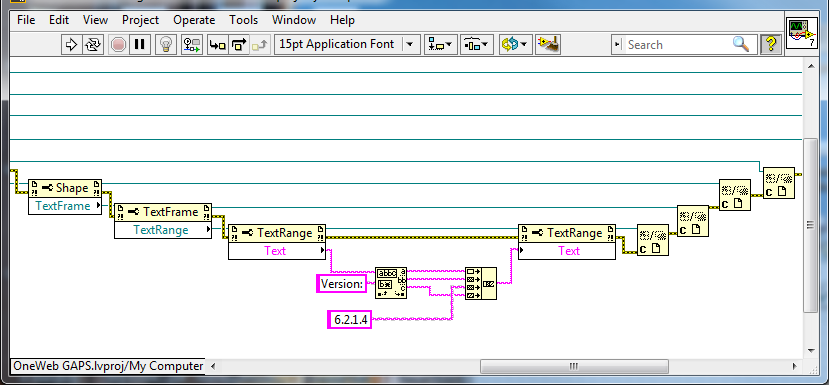
Task: Select topmost Close Reference node
Action: coord(779,182)
